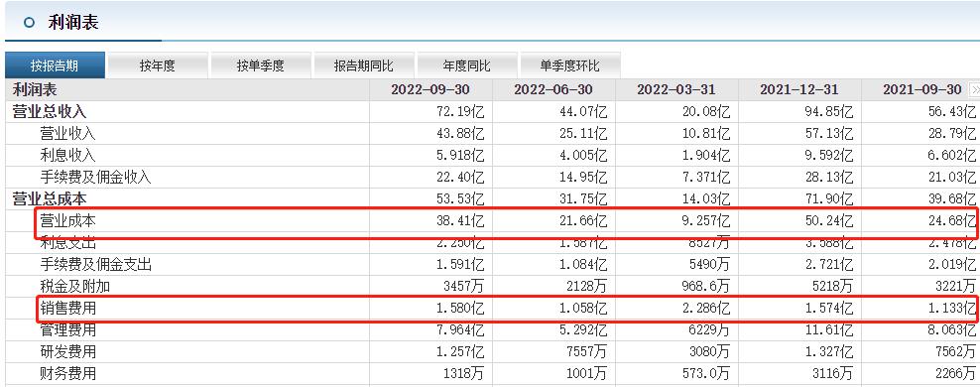
Task: Select the 管理费用 row label
Action: coord(68,330)
